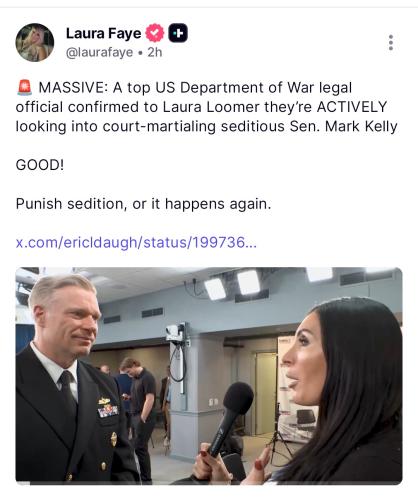
Task: Click the word ACTIVELY in the post
Action: [x=352, y=107]
